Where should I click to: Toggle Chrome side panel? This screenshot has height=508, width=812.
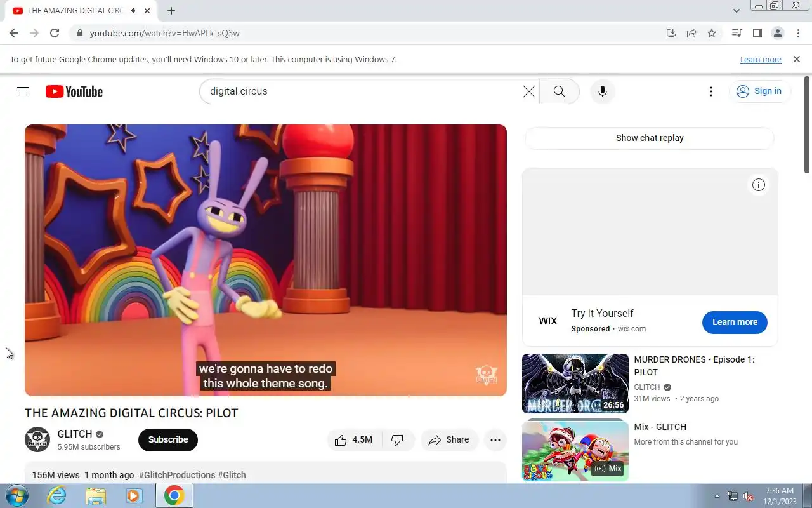point(757,33)
